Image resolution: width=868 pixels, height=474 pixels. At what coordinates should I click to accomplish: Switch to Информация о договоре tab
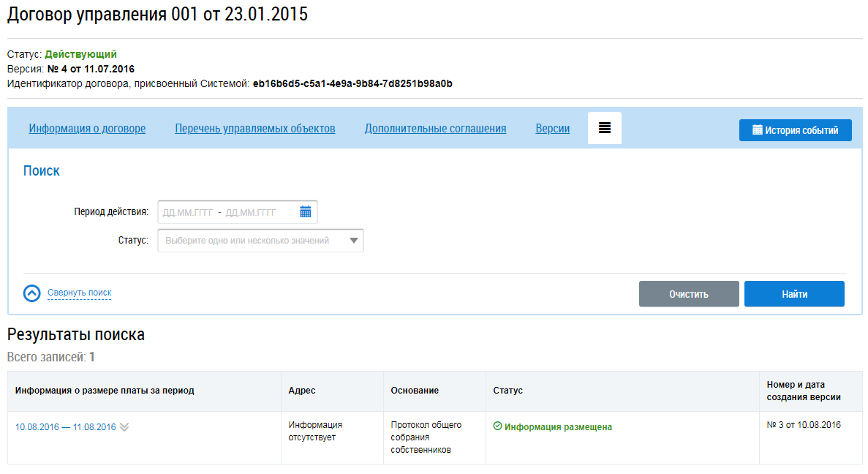click(87, 129)
